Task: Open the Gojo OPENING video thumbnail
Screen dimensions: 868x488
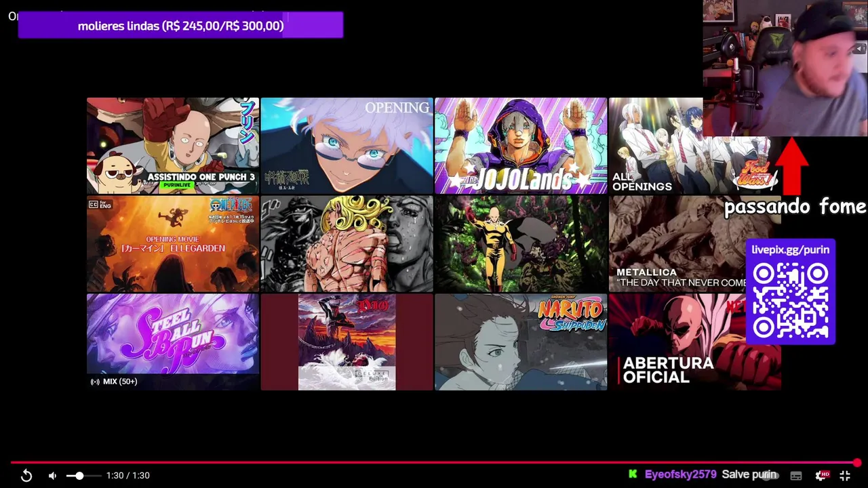Action: tap(347, 146)
